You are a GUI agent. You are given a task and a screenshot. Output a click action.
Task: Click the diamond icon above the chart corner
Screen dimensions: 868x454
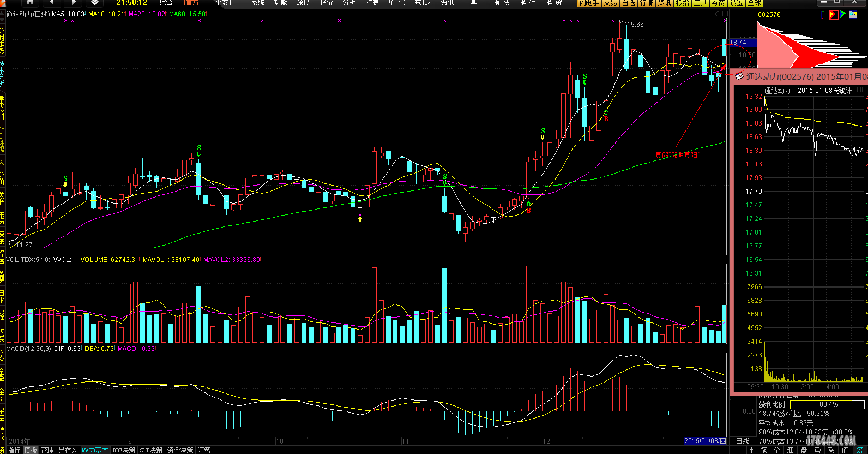718,14
